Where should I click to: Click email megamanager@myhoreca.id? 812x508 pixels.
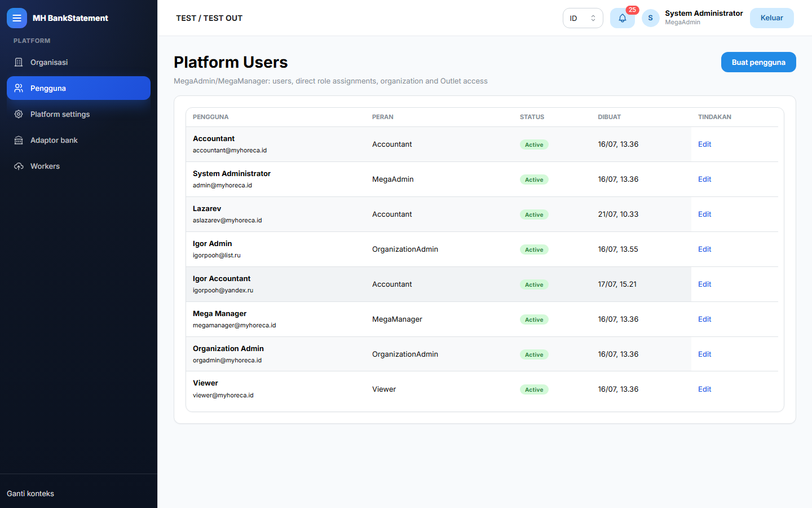click(234, 325)
